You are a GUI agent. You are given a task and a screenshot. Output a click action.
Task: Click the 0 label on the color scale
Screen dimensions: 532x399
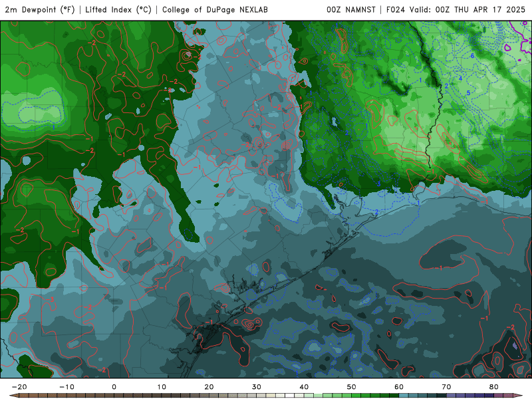coord(114,387)
